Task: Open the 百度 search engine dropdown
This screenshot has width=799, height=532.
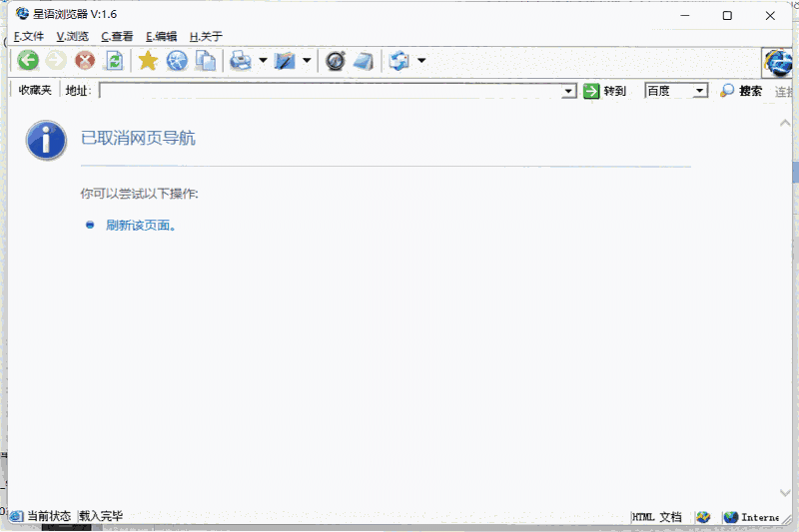Action: coord(700,91)
